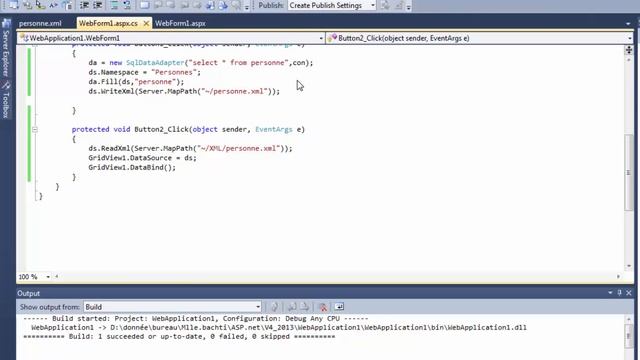Open the Publish toolbar options arrow at its right end

click(409, 7)
